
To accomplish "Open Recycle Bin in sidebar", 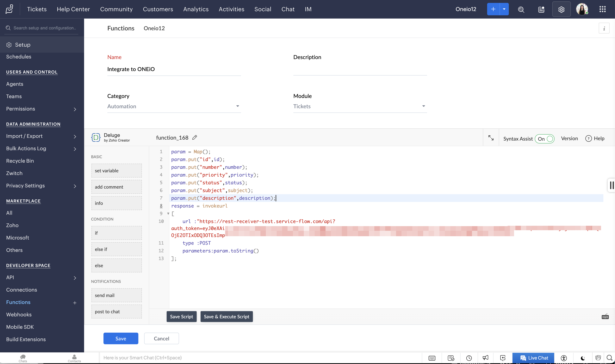I will (x=20, y=161).
